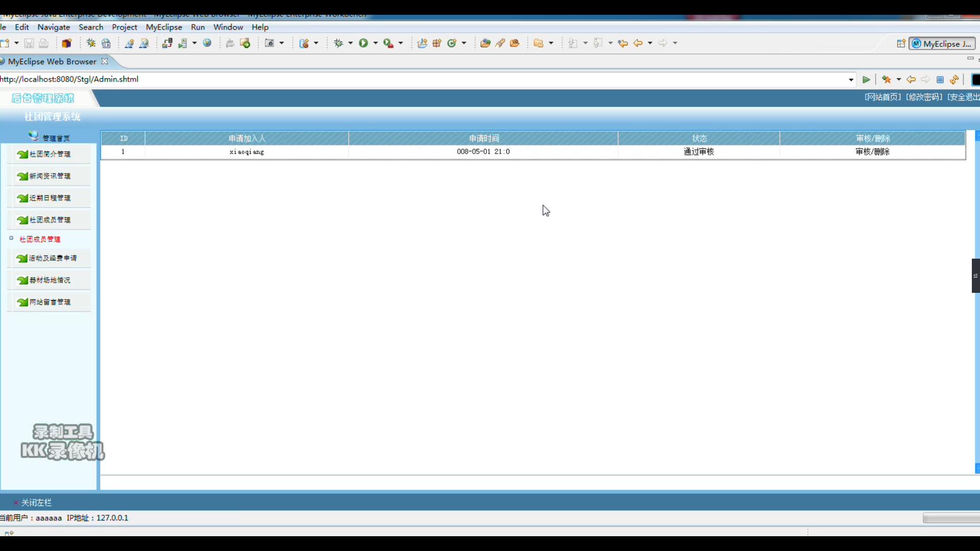Screen dimensions: 980x551
Task: Click the New Java Class icon
Action: click(452, 43)
